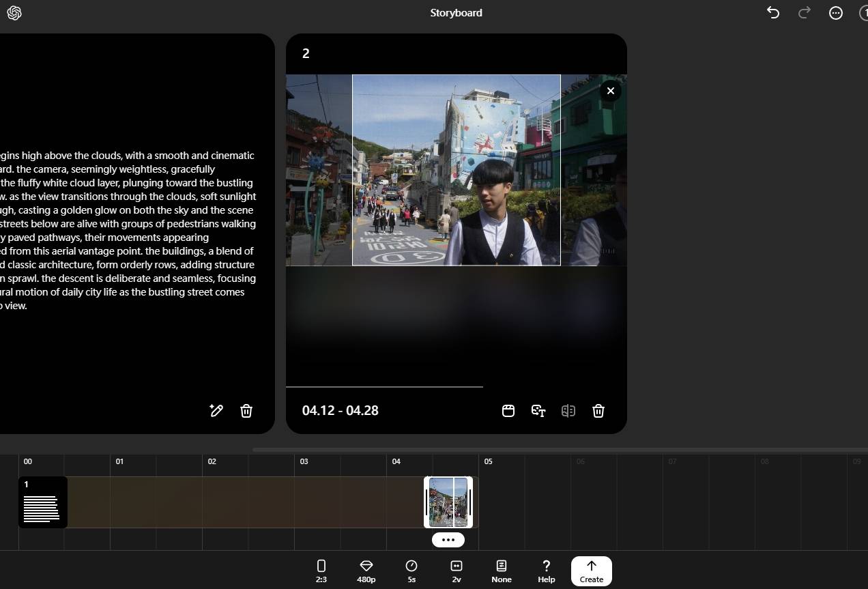Undo the last storyboard change

coord(772,12)
